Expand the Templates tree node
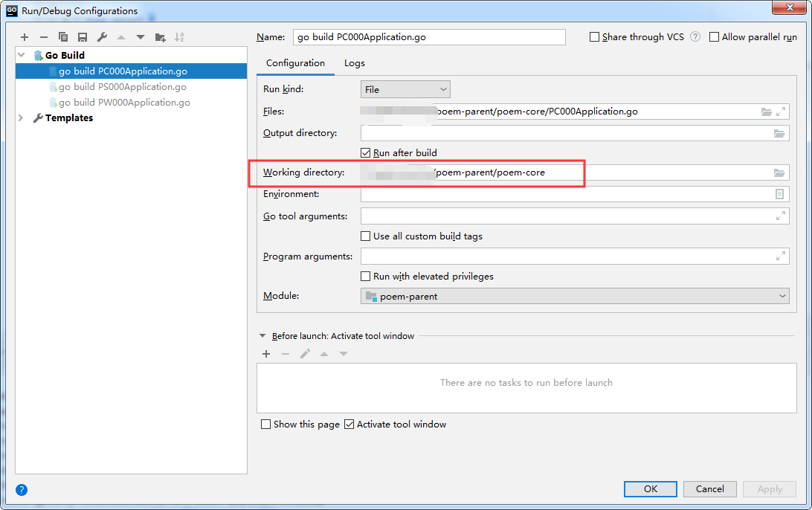Screen dimensions: 812x510 (21, 118)
